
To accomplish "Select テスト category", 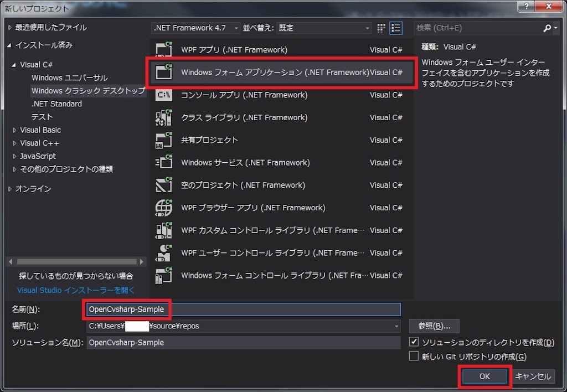I will click(x=42, y=117).
